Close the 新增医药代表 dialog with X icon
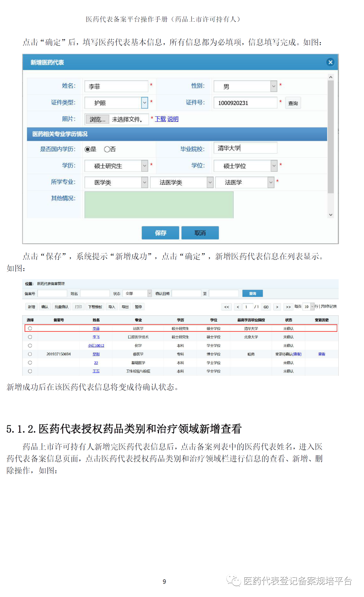 pos(330,62)
